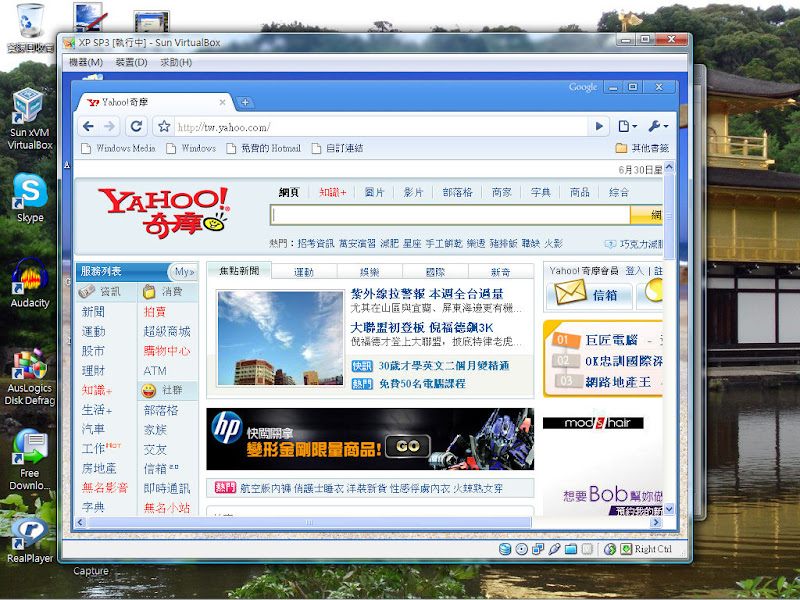The width and height of the screenshot is (800, 600).
Task: Open Chrome wrench settings menu
Action: 658,126
